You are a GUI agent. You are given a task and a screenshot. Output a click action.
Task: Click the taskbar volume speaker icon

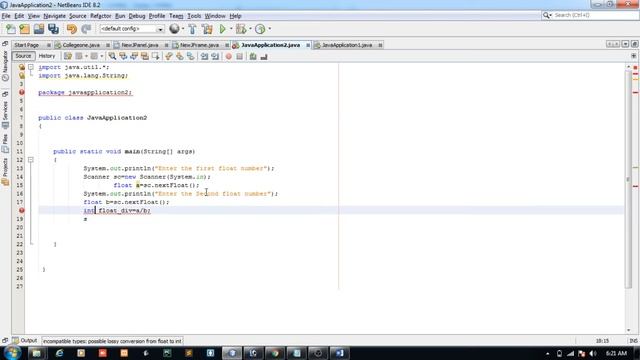[593, 353]
